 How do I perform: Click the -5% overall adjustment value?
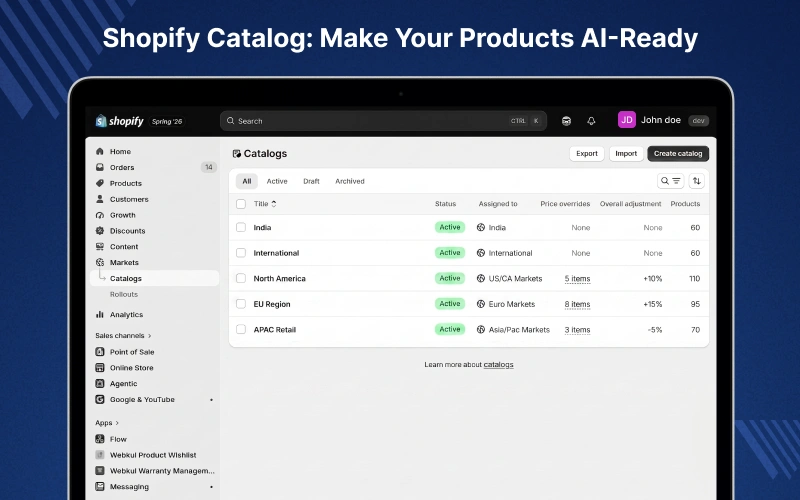tap(655, 330)
